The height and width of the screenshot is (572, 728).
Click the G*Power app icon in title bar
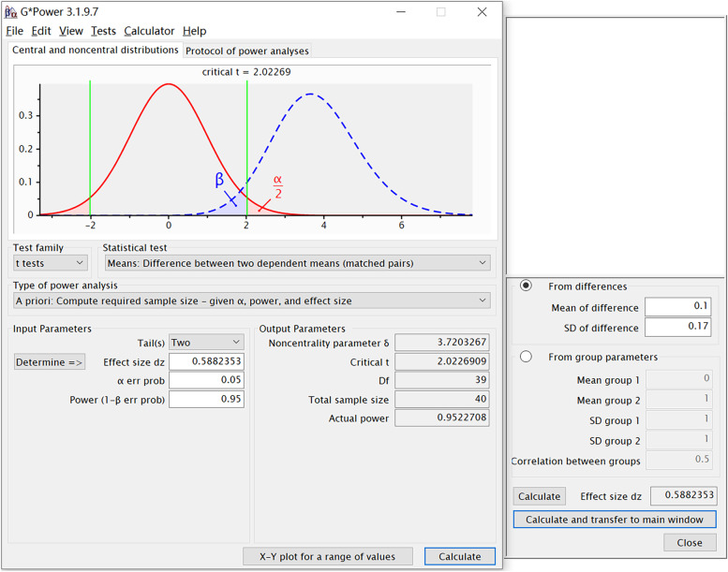coord(11,12)
